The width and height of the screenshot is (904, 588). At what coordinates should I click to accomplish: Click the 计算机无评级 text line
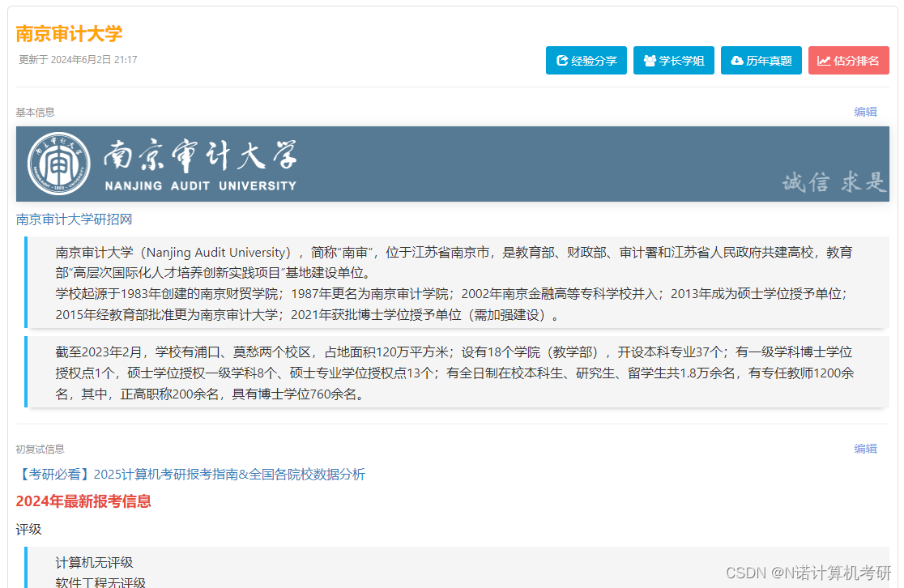click(x=94, y=562)
